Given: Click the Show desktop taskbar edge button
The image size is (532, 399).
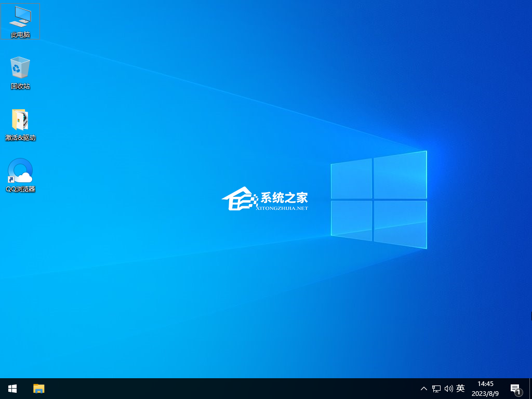Looking at the screenshot, I should tap(530, 389).
